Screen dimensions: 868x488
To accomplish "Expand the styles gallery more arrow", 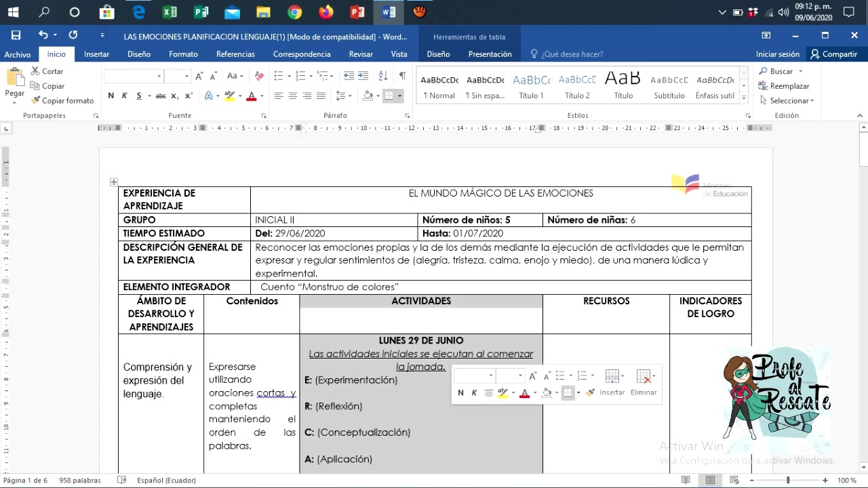I will click(x=744, y=98).
